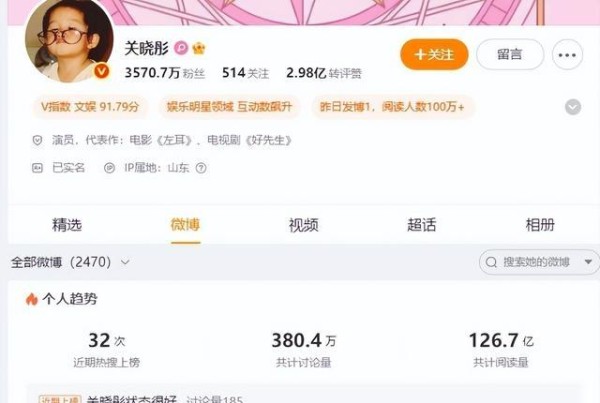Click the flame icon beside 个人趋势
This screenshot has width=600, height=403.
pos(32,299)
